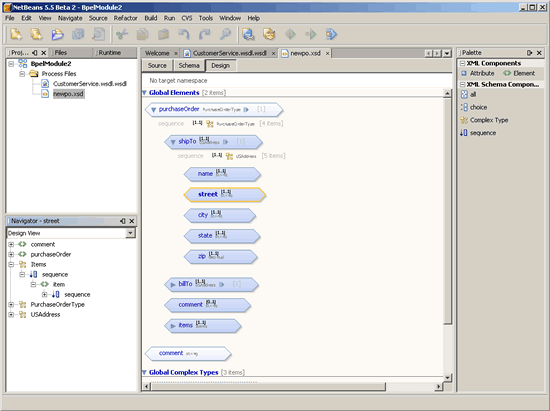Open the editor tab list dropdown
550x411 pixels.
pyautogui.click(x=447, y=53)
